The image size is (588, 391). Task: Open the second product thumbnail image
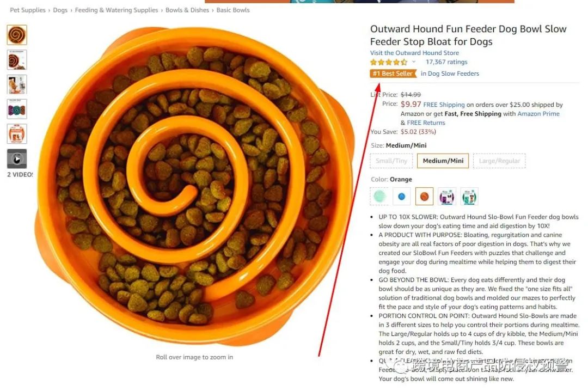pos(17,60)
